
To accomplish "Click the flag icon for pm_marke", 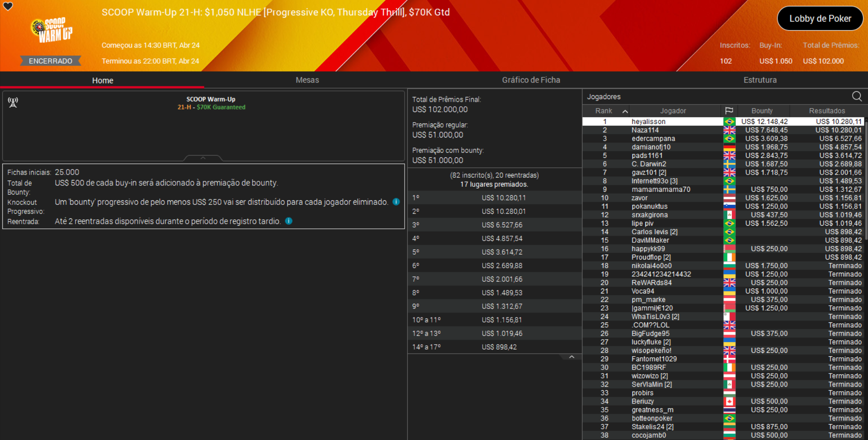I will [x=729, y=300].
